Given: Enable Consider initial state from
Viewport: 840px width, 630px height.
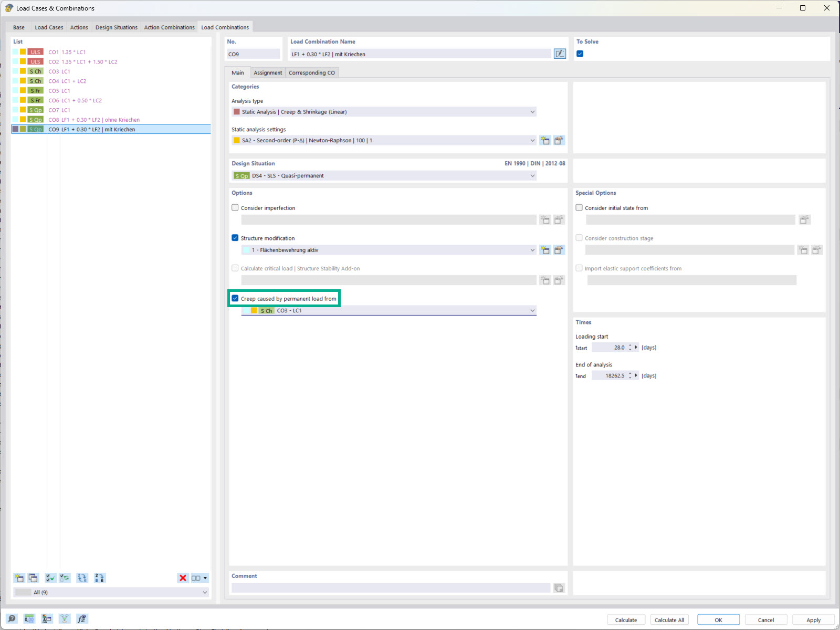Looking at the screenshot, I should click(x=579, y=207).
